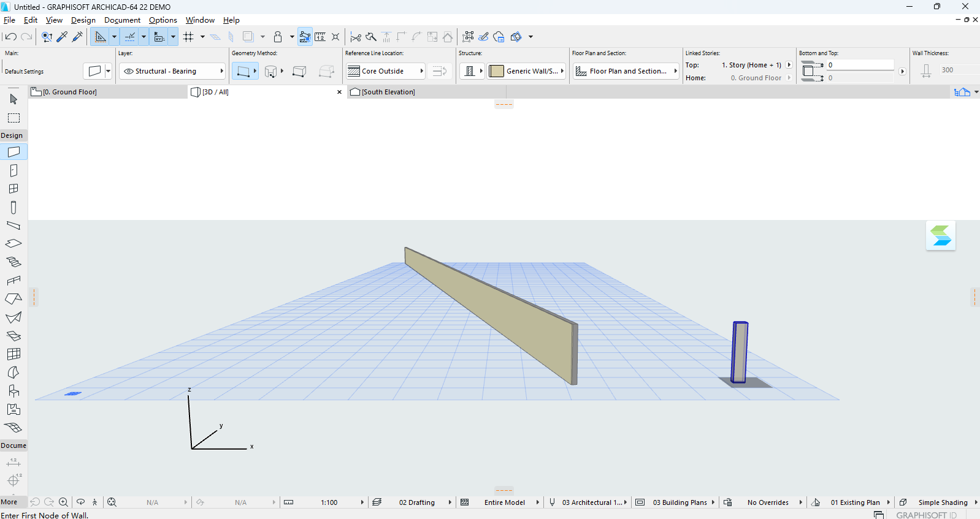
Task: Select the Column tool
Action: pos(13,208)
